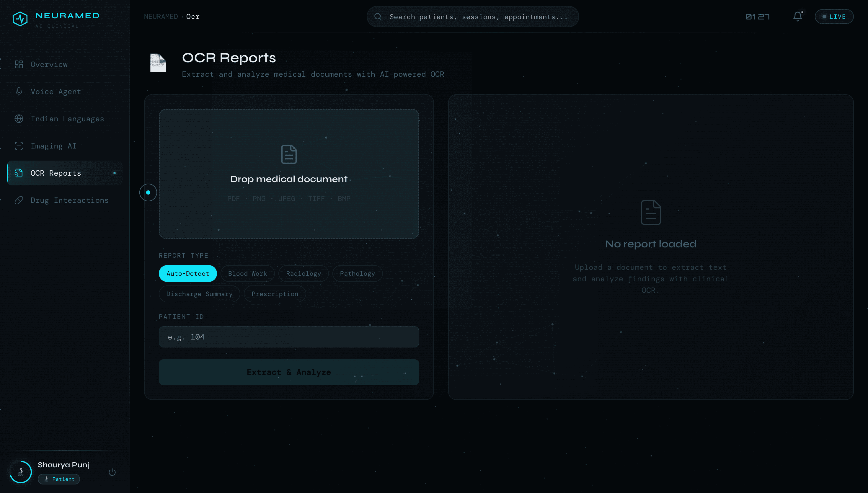Open the OCR Reports section
868x493 pixels.
point(56,173)
